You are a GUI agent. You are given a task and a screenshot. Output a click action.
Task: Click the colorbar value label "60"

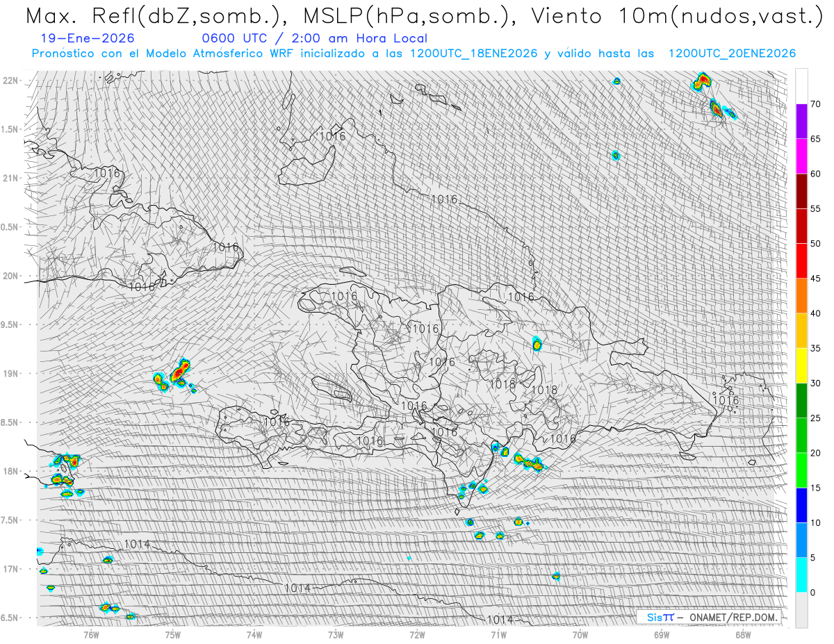point(816,174)
